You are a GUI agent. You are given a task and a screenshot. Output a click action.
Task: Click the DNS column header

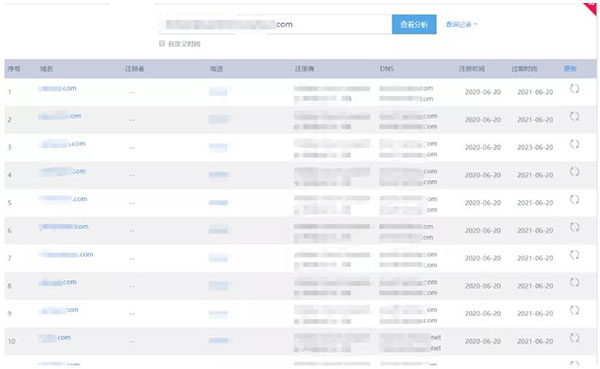tap(386, 69)
